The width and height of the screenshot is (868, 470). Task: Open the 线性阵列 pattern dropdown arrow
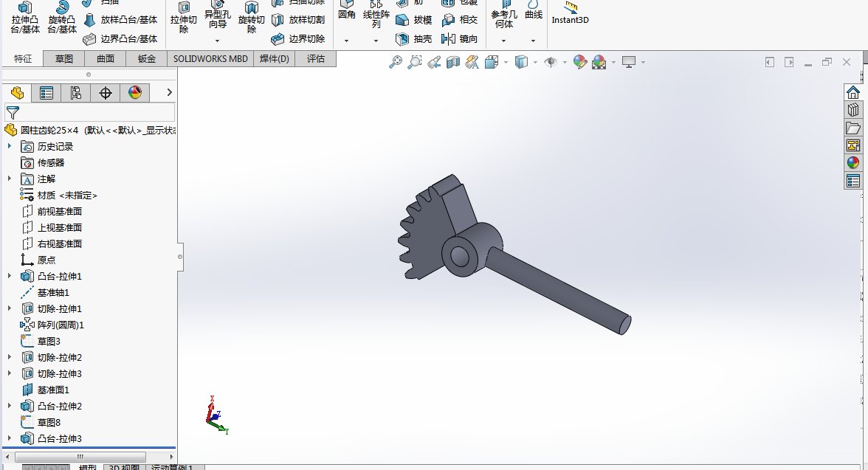[x=376, y=41]
